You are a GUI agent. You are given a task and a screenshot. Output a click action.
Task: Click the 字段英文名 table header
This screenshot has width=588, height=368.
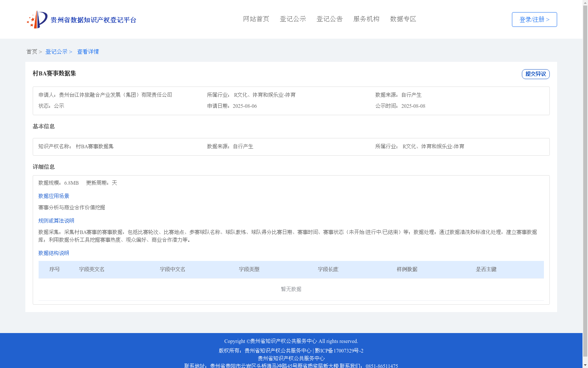point(91,269)
